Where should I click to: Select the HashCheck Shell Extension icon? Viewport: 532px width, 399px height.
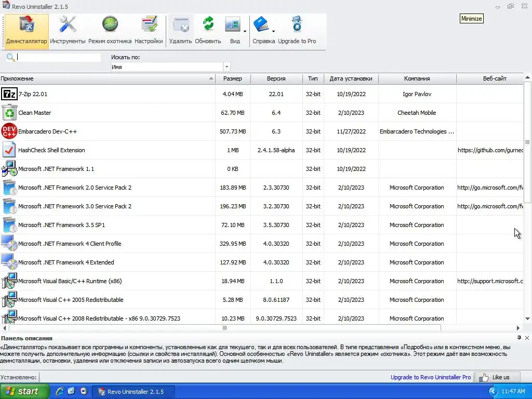(9, 150)
